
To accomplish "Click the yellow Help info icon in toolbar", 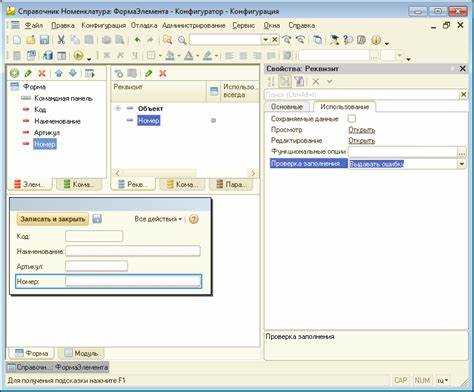I will (376, 40).
